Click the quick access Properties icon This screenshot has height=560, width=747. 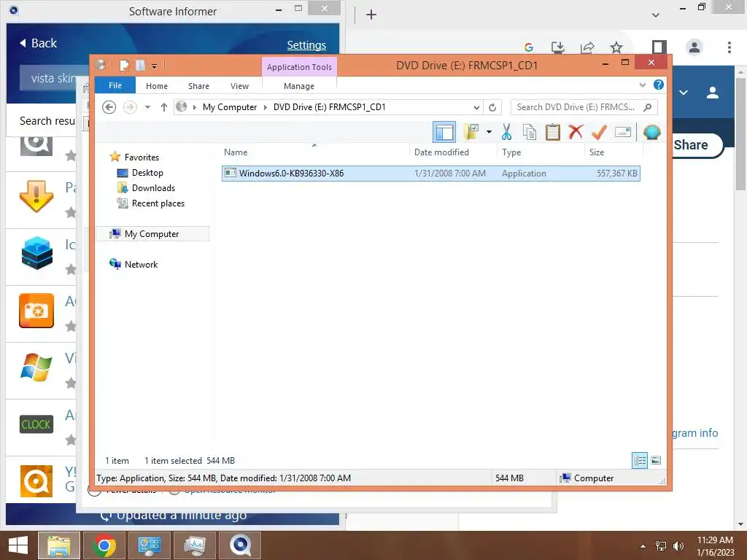[124, 65]
